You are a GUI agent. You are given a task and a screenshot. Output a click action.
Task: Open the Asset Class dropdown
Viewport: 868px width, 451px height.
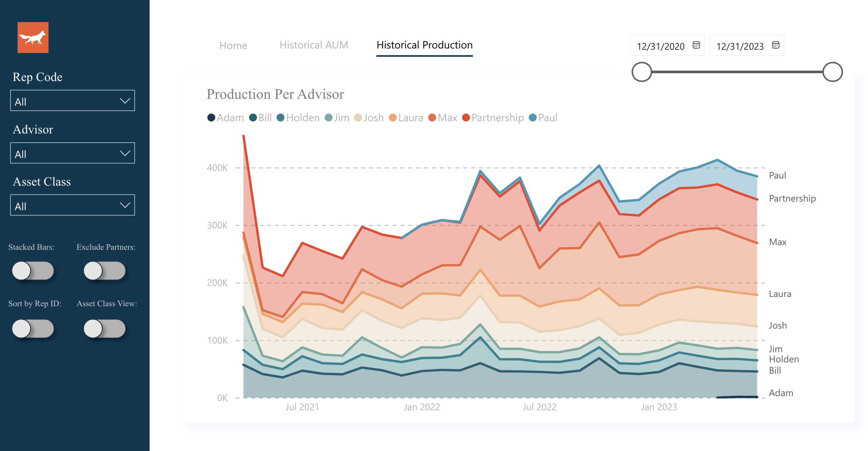coord(72,205)
